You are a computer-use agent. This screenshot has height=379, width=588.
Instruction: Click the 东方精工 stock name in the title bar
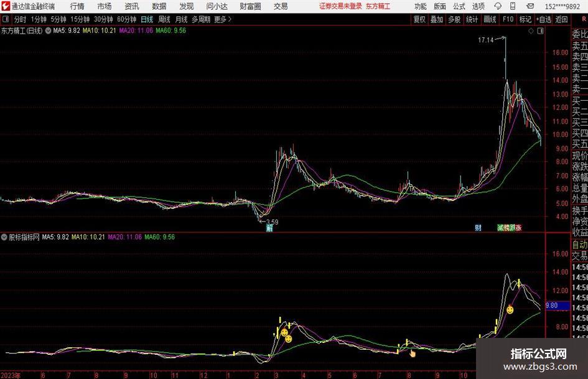tap(378, 6)
